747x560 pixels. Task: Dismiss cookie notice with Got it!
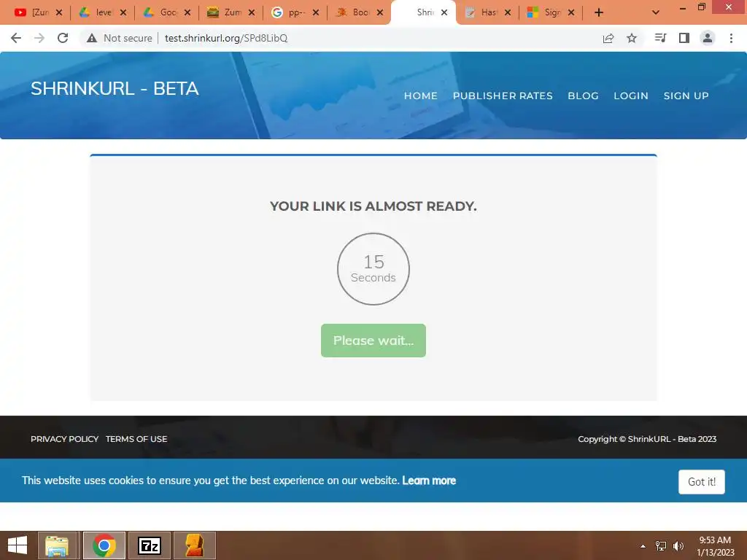point(702,482)
